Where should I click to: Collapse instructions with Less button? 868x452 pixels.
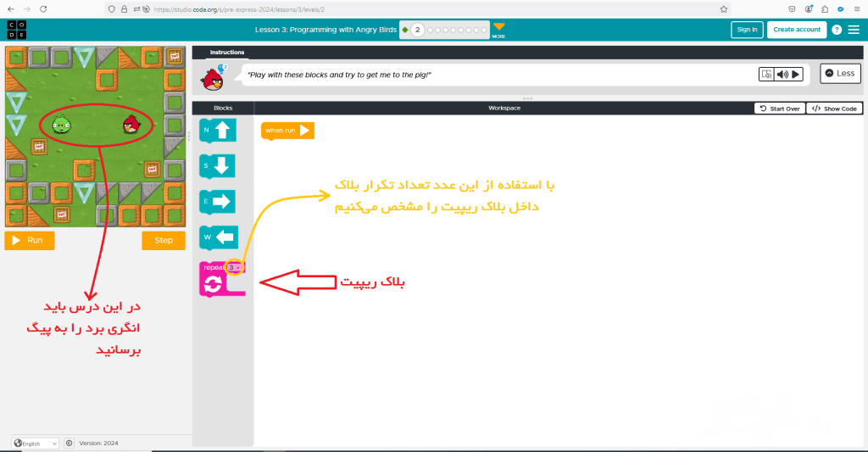(840, 74)
